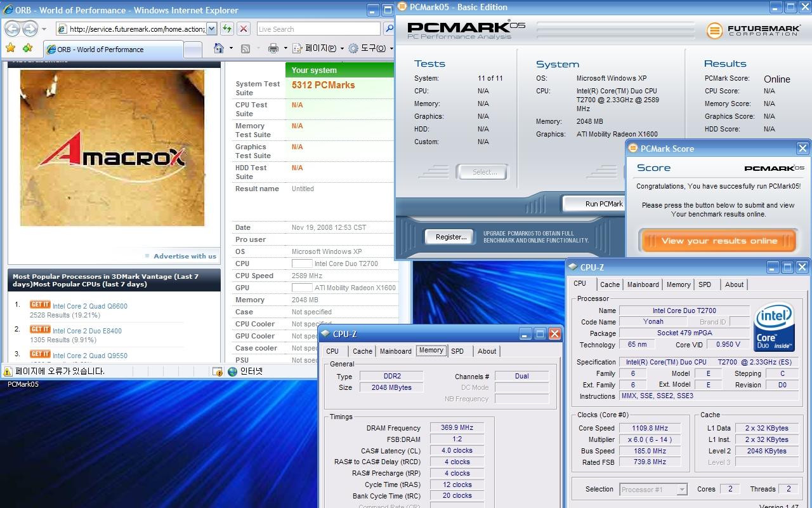Click GET IT badge beside Q6600

(40, 305)
